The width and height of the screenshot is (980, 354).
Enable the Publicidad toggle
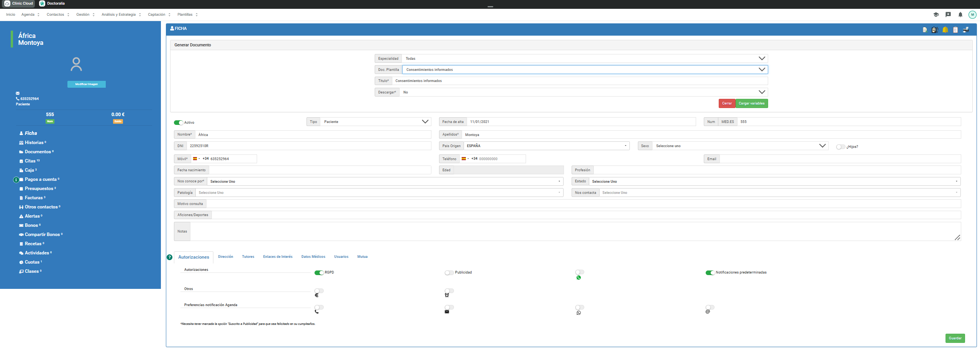pyautogui.click(x=449, y=273)
